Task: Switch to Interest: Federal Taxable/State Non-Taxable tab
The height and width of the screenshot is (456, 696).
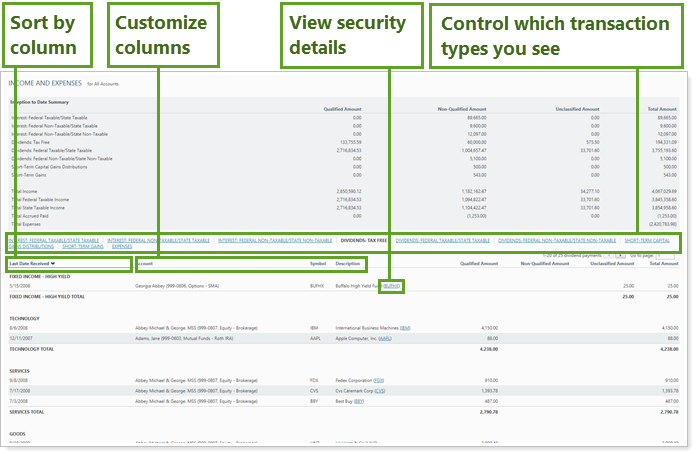Action: tap(158, 240)
